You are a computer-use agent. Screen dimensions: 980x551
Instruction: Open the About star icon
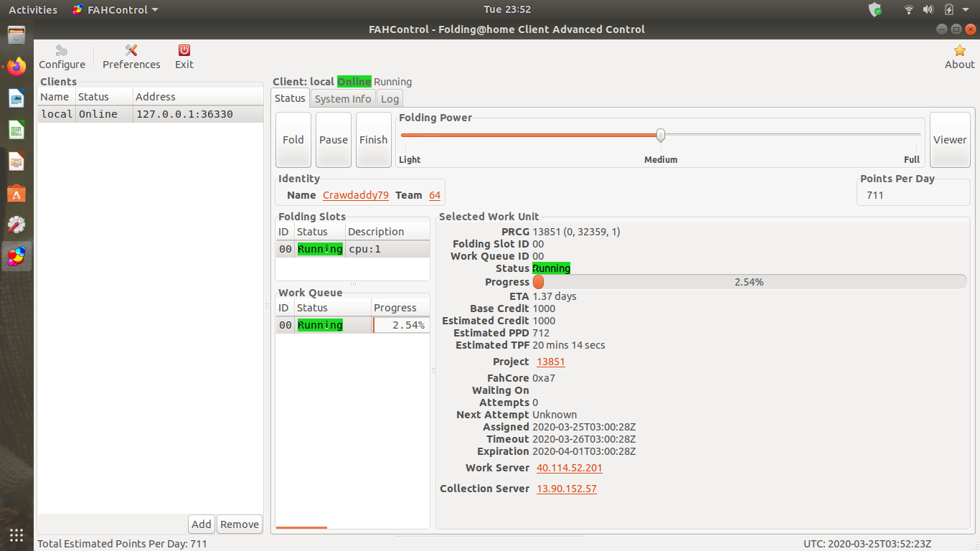pos(960,50)
